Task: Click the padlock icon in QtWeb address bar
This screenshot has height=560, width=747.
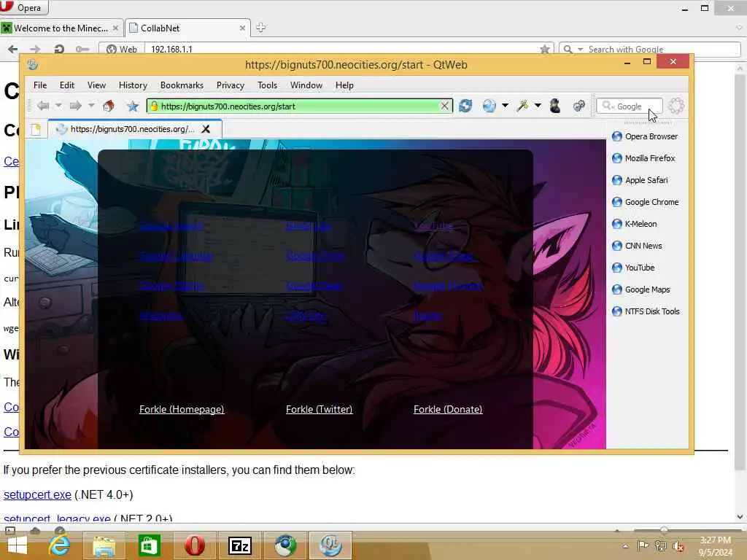Action: click(x=154, y=106)
